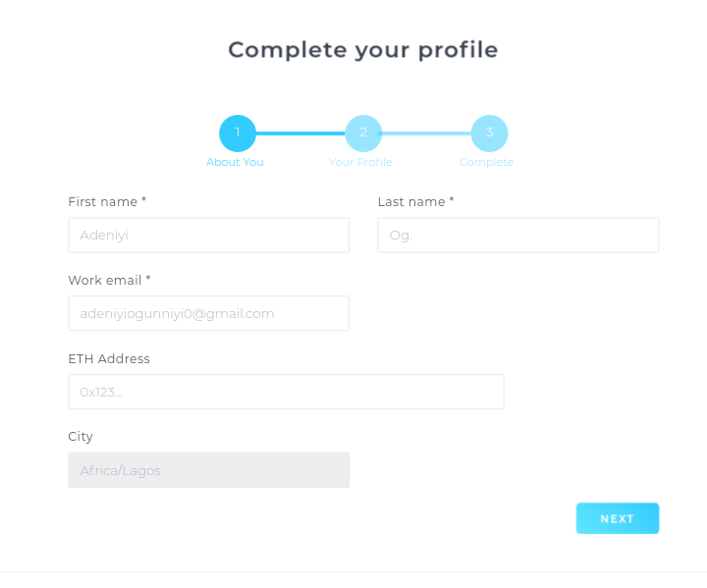Open the Your Profile step label
This screenshot has width=707, height=588.
360,162
